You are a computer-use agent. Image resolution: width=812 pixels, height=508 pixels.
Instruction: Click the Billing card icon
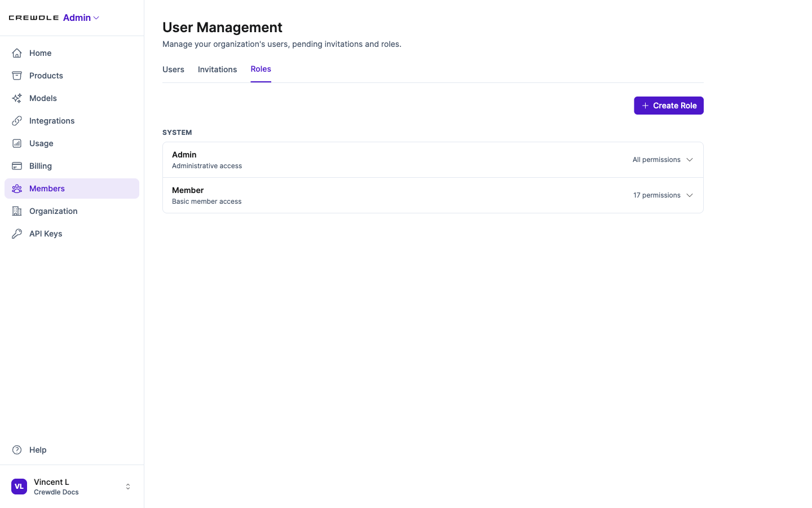pyautogui.click(x=17, y=166)
